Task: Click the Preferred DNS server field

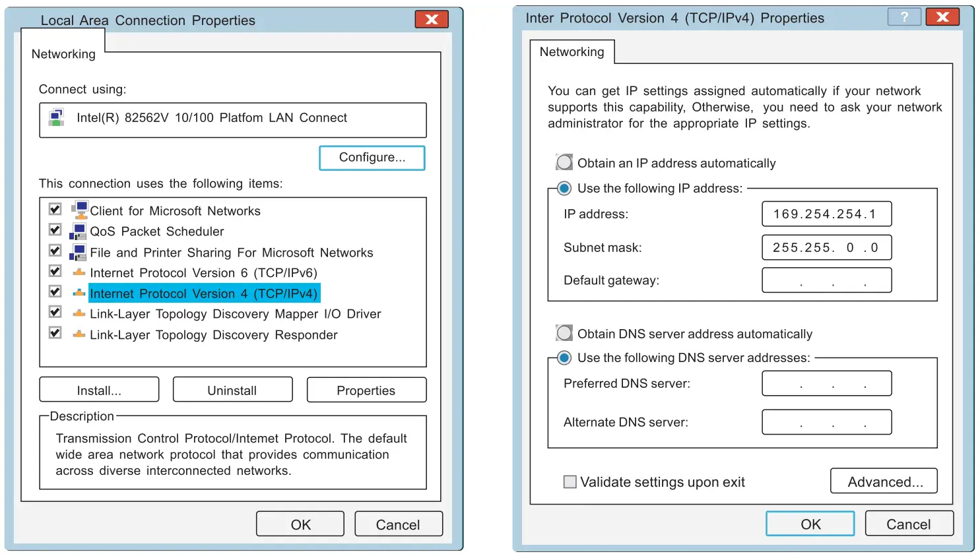Action: 827,383
